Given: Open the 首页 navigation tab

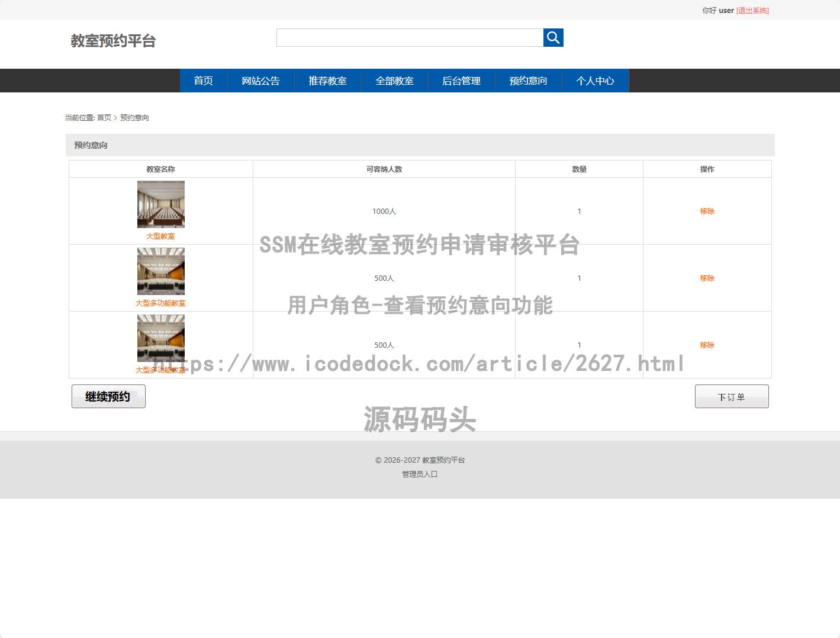Looking at the screenshot, I should coord(203,81).
